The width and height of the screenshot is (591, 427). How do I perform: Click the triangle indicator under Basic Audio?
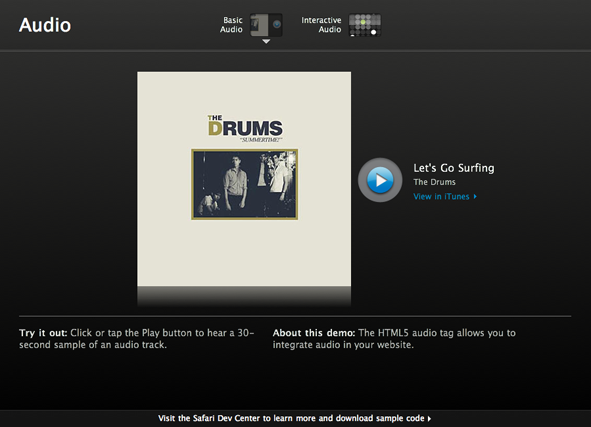tap(266, 41)
